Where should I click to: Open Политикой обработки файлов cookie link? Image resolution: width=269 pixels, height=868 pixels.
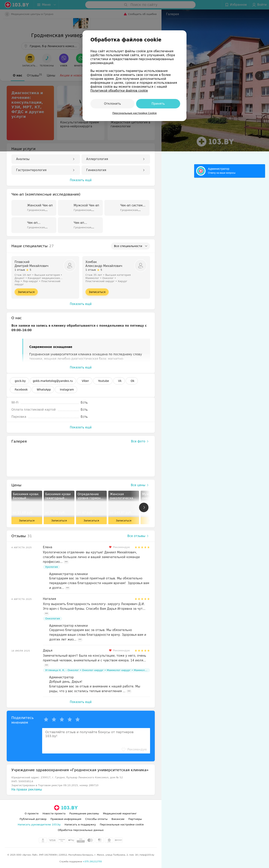click(x=119, y=91)
